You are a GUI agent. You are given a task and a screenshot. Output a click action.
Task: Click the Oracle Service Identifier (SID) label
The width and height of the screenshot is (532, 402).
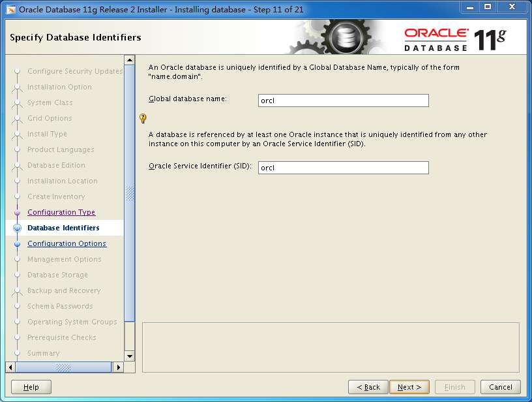[200, 166]
